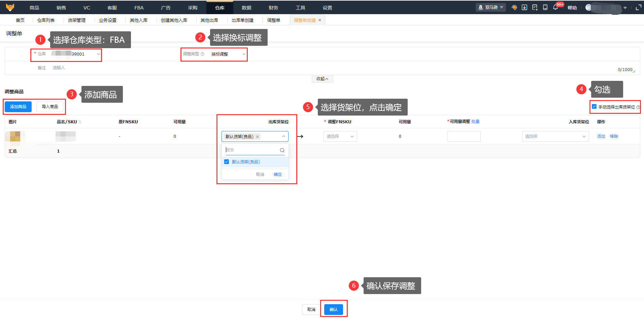Click the orange fox logo icon
Viewport: 644px width, 319px height.
[10, 7]
